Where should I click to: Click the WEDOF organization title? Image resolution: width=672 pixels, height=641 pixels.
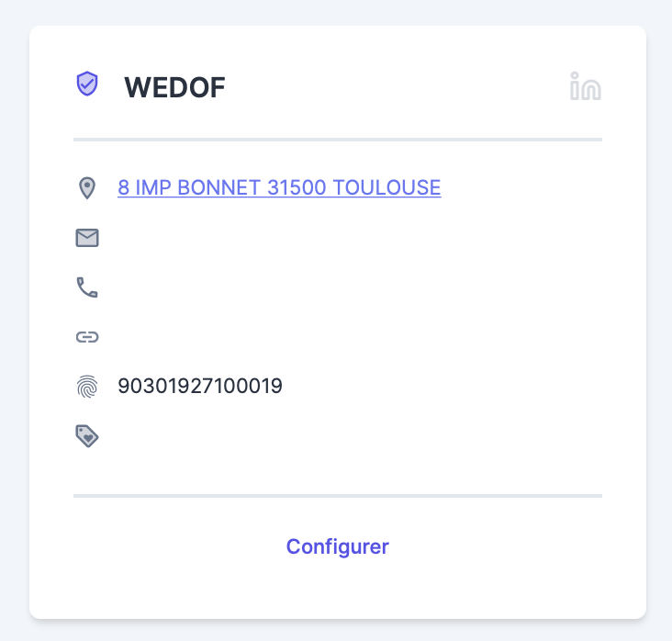coord(174,87)
